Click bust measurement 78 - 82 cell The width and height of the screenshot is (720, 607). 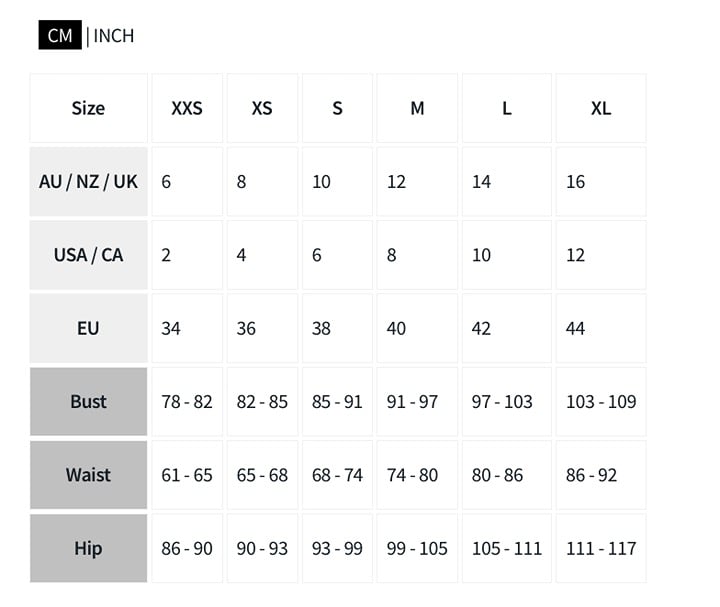(x=187, y=402)
